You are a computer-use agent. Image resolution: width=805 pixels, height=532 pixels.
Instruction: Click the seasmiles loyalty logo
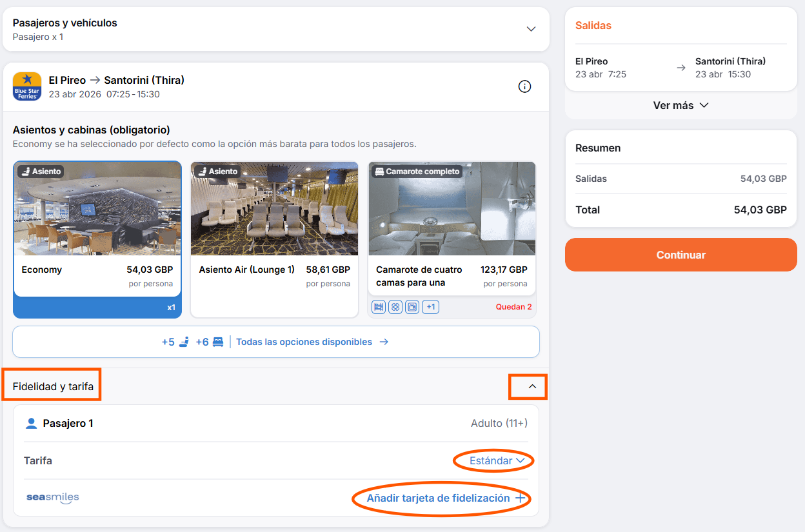coord(53,498)
